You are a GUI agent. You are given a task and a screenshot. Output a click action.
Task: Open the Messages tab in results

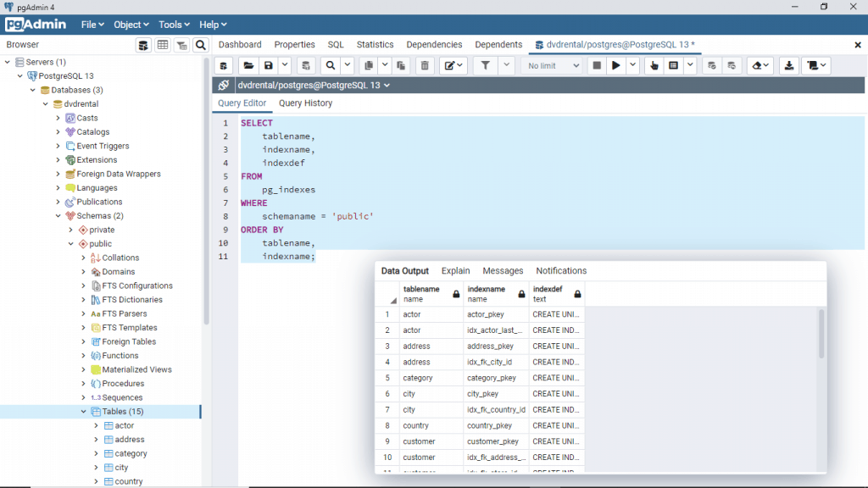[x=503, y=271]
